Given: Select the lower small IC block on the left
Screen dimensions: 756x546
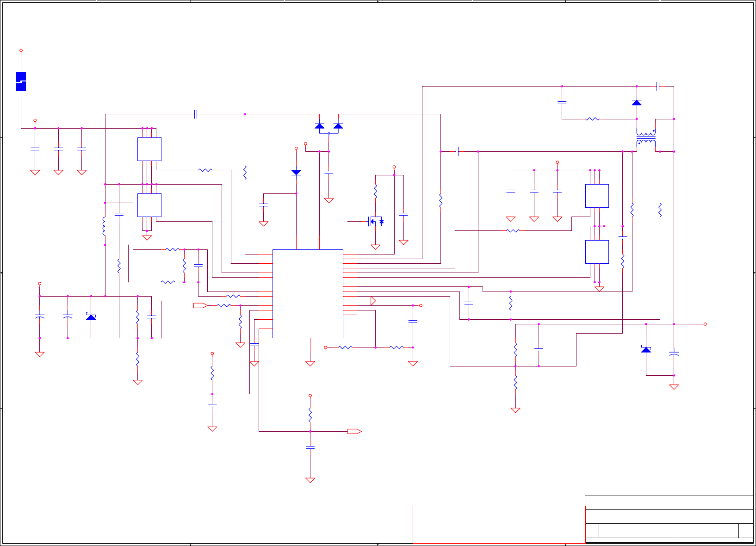Looking at the screenshot, I should click(149, 205).
